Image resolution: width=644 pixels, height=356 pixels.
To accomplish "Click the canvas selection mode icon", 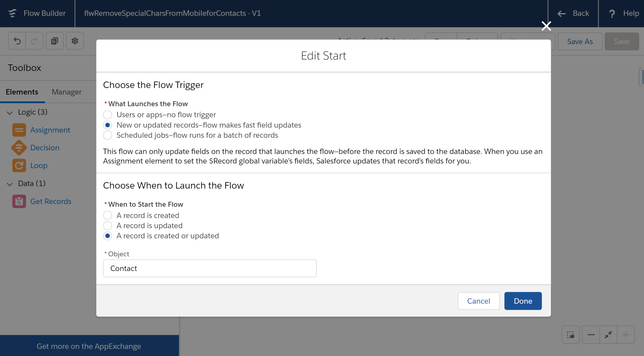I will [x=571, y=335].
